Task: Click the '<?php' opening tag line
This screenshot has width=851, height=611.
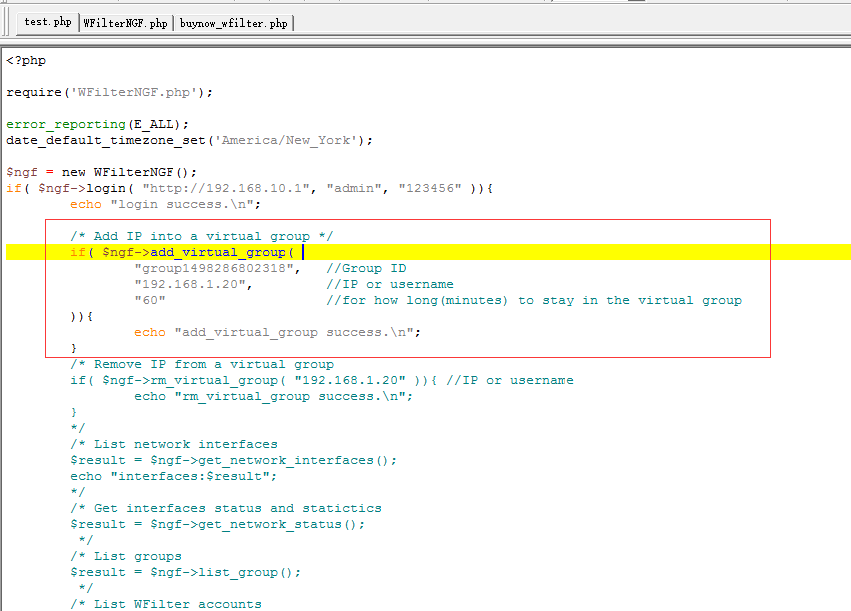Action: point(26,61)
